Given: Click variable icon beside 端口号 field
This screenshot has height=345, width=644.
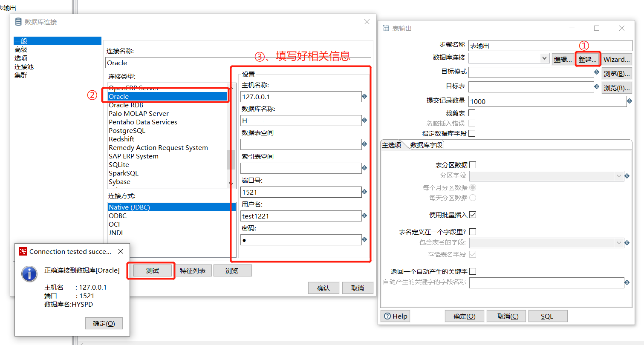Looking at the screenshot, I should [x=364, y=192].
